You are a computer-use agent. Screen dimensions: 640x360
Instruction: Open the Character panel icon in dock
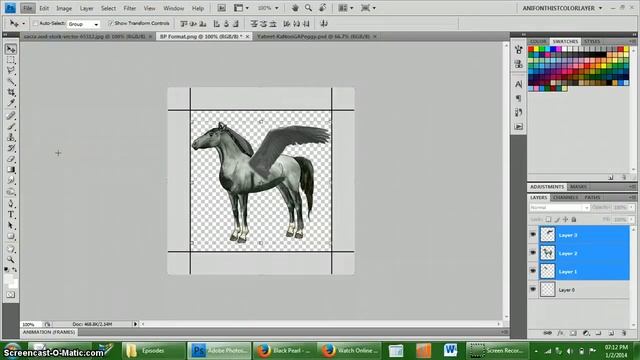click(x=518, y=84)
